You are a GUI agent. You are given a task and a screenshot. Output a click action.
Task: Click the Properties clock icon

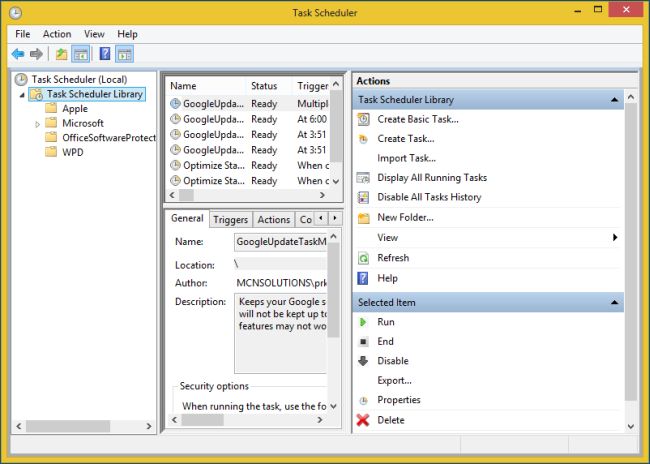point(363,400)
